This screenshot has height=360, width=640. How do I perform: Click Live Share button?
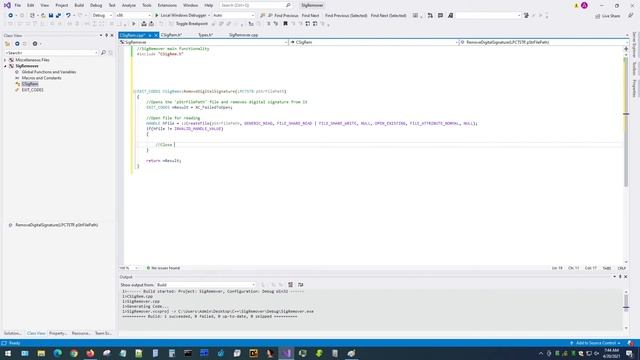point(607,16)
